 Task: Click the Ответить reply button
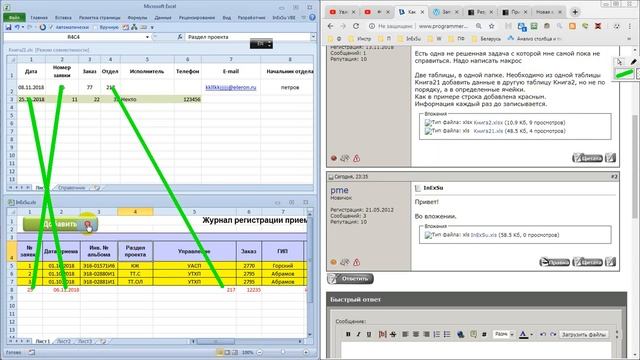click(x=350, y=279)
